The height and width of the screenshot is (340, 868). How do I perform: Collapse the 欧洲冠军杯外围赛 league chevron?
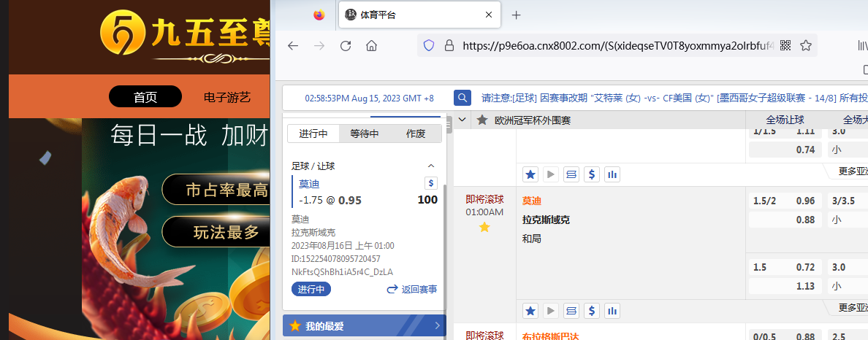pos(462,120)
